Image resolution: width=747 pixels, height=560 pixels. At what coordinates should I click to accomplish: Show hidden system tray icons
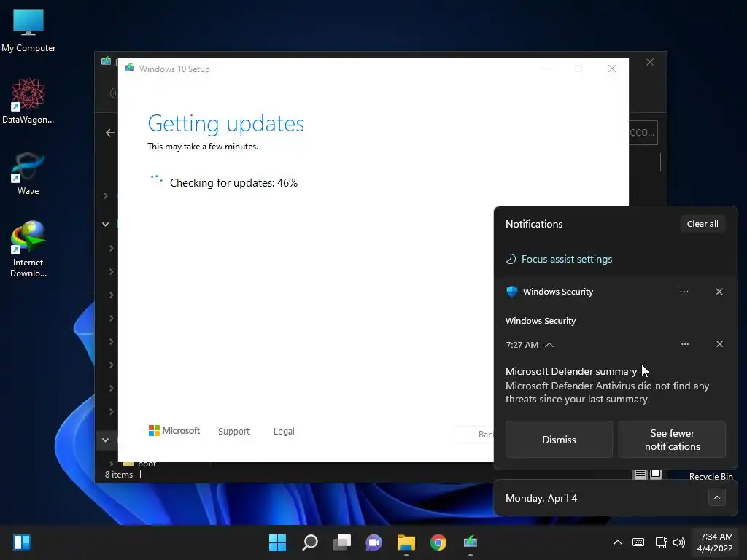[617, 542]
